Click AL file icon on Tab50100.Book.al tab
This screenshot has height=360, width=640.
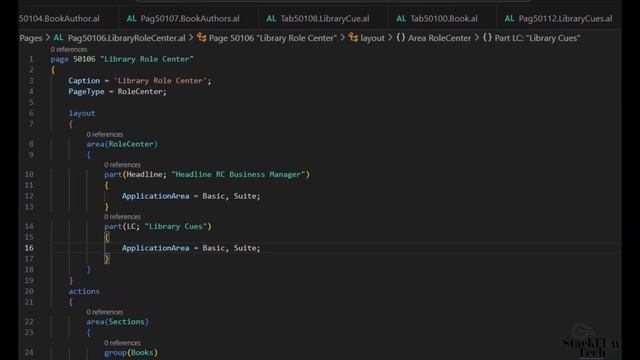pyautogui.click(x=401, y=19)
